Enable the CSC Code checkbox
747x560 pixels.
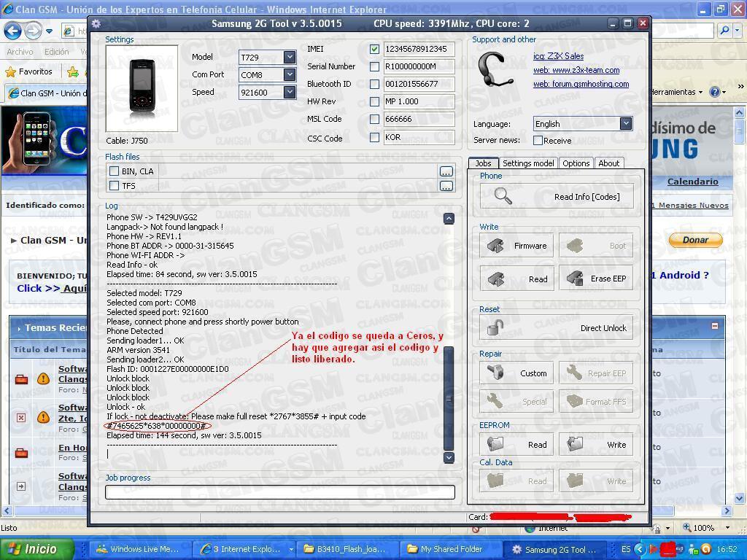374,137
